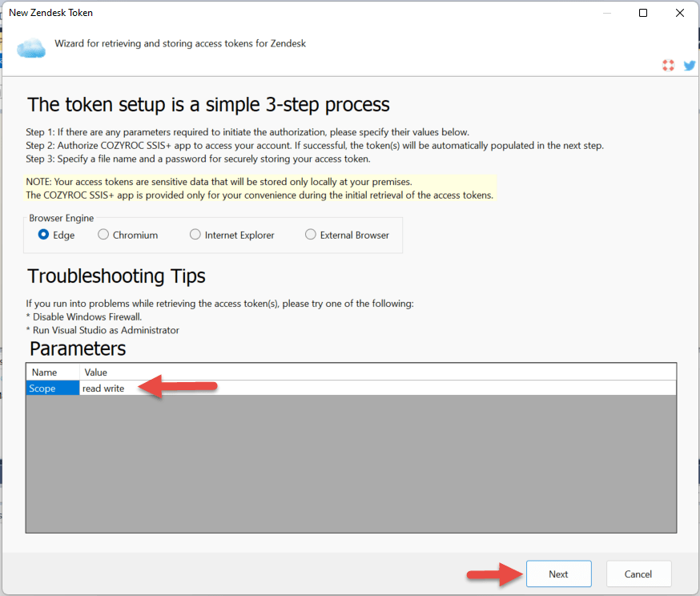Cancel the token wizard
This screenshot has width=700, height=596.
[638, 574]
